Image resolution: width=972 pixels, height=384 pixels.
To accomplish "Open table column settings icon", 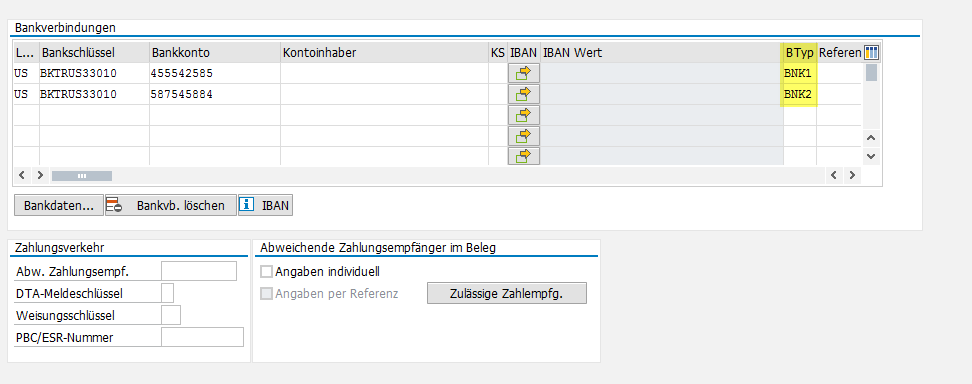I will 872,53.
